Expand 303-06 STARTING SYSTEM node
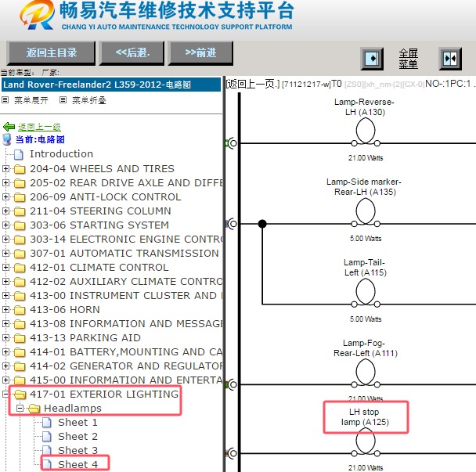This screenshot has height=472, width=476. pyautogui.click(x=5, y=225)
